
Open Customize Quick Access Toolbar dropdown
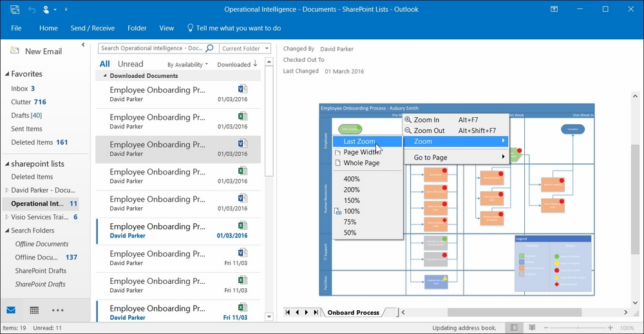pyautogui.click(x=66, y=10)
